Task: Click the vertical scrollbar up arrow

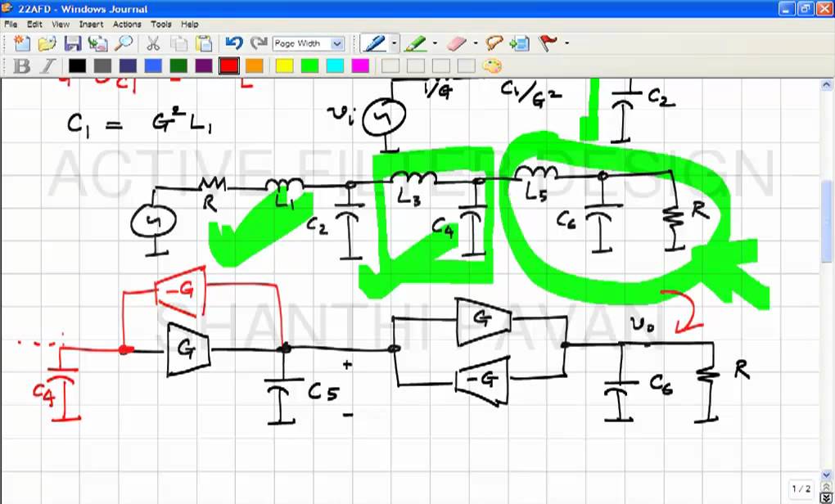Action: (827, 84)
